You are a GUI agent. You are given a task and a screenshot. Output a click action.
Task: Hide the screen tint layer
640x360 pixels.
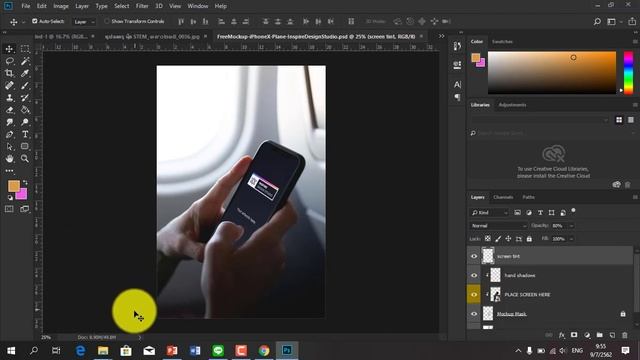[x=474, y=256]
